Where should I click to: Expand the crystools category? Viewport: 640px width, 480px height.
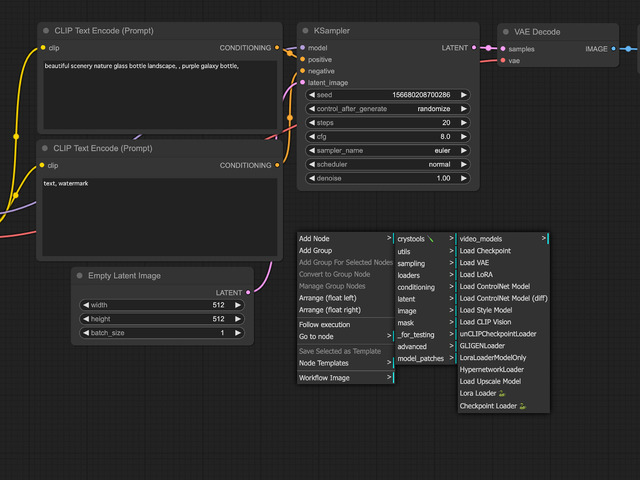coord(426,239)
